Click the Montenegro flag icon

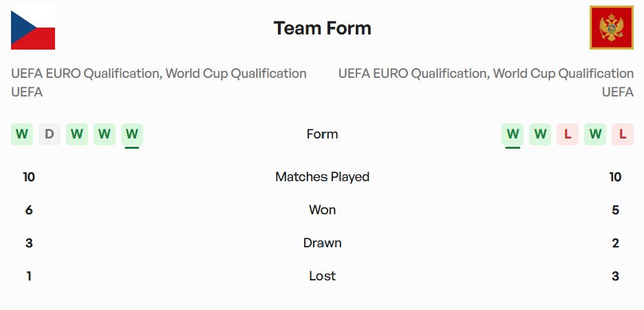pos(611,28)
